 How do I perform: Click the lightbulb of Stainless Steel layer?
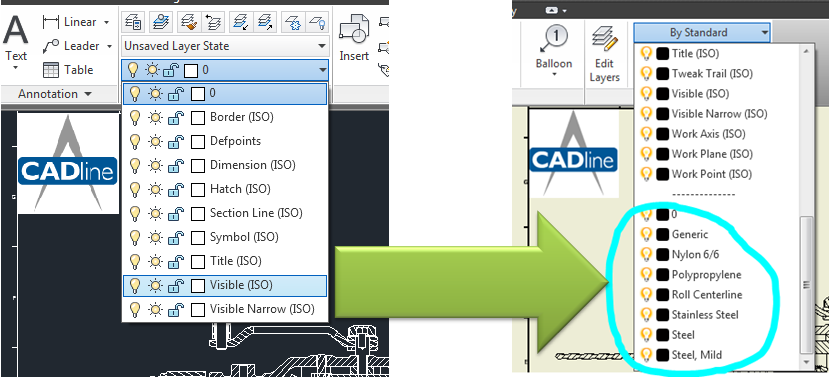(x=646, y=314)
